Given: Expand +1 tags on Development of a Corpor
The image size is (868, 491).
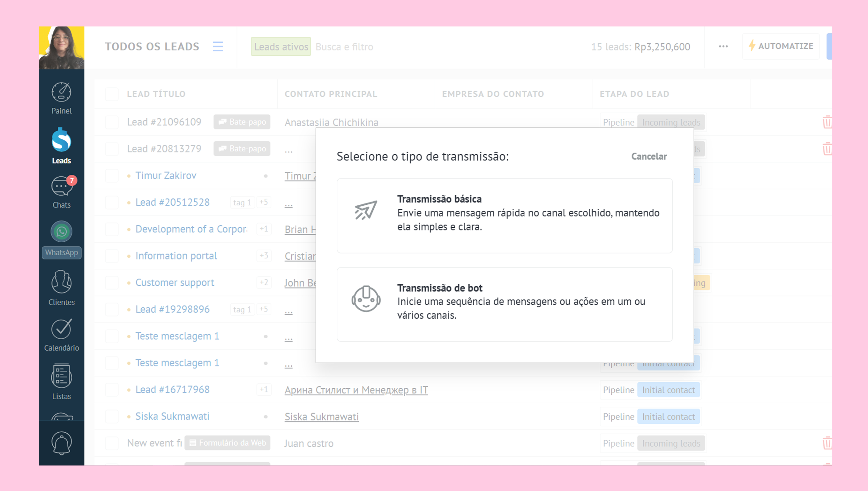Looking at the screenshot, I should pos(264,229).
